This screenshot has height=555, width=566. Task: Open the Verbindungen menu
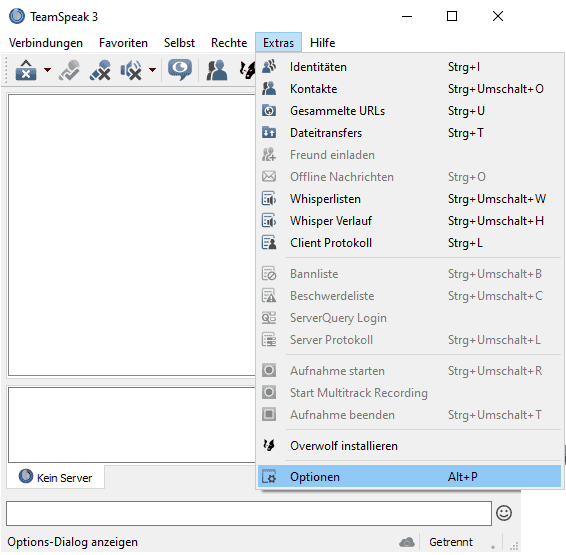tap(46, 43)
